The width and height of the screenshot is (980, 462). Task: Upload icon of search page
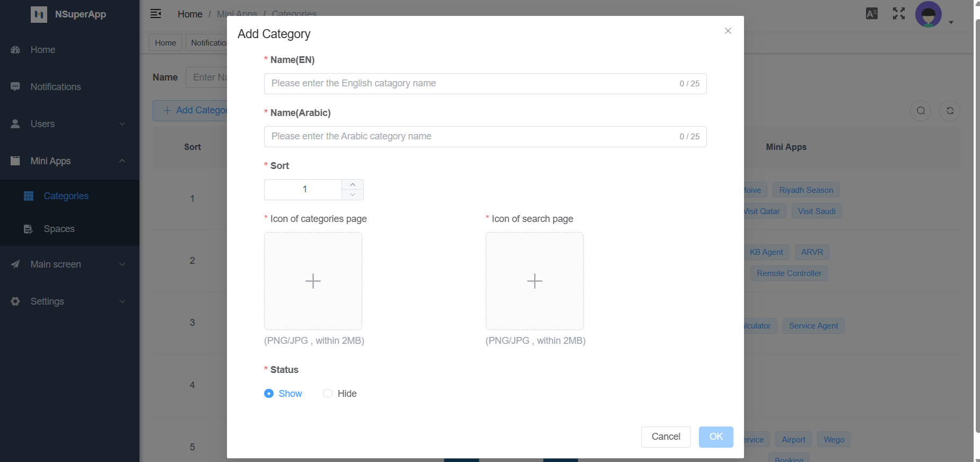[535, 281]
